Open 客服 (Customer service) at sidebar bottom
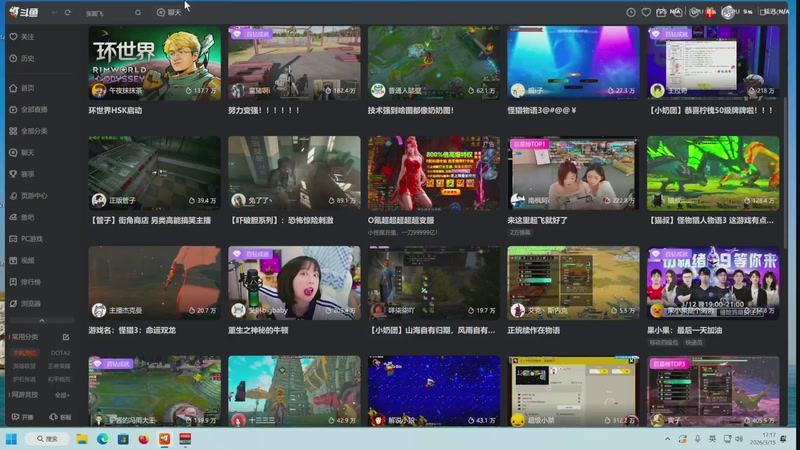800x450 pixels. click(60, 417)
